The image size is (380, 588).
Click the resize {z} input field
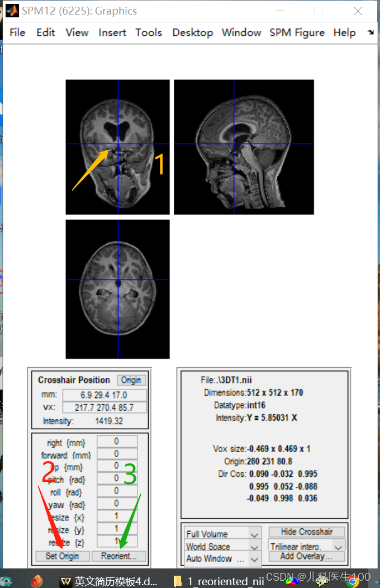click(x=117, y=540)
